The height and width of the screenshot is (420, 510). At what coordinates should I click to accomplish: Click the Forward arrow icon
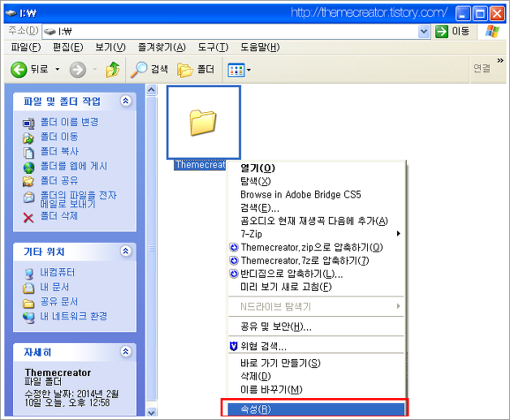click(x=78, y=70)
